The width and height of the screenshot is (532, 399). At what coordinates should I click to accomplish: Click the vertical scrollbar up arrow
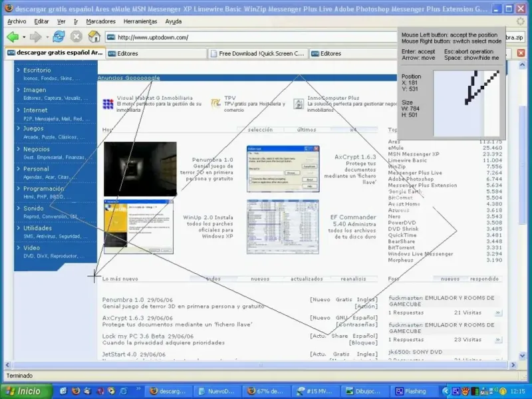pos(523,65)
